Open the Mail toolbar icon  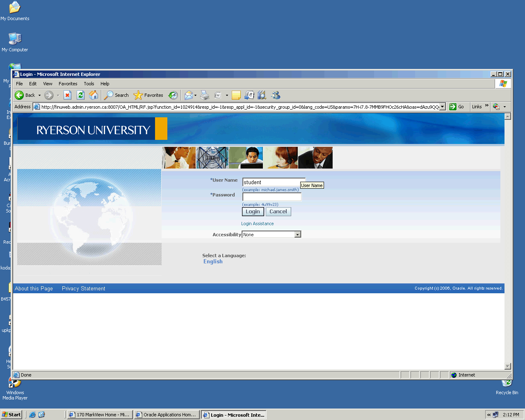click(188, 95)
